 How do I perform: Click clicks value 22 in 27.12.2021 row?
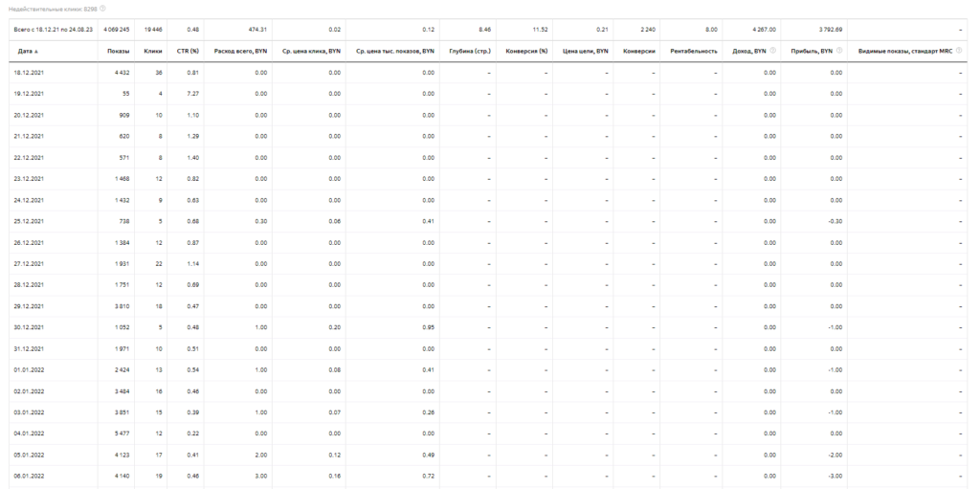pos(159,264)
